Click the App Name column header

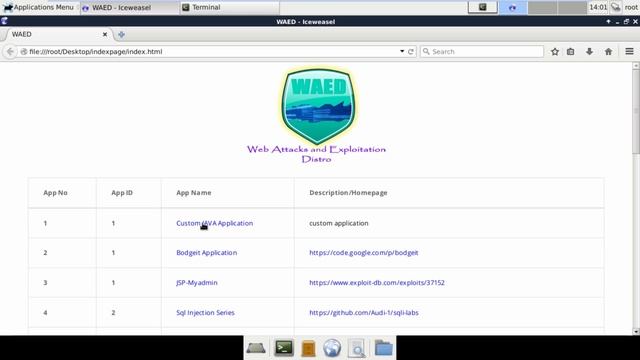tap(194, 193)
